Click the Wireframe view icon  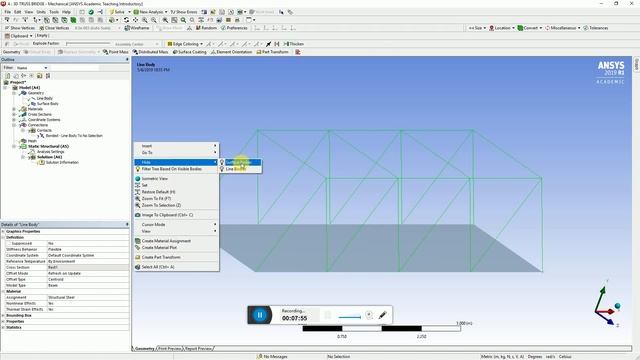coord(127,28)
